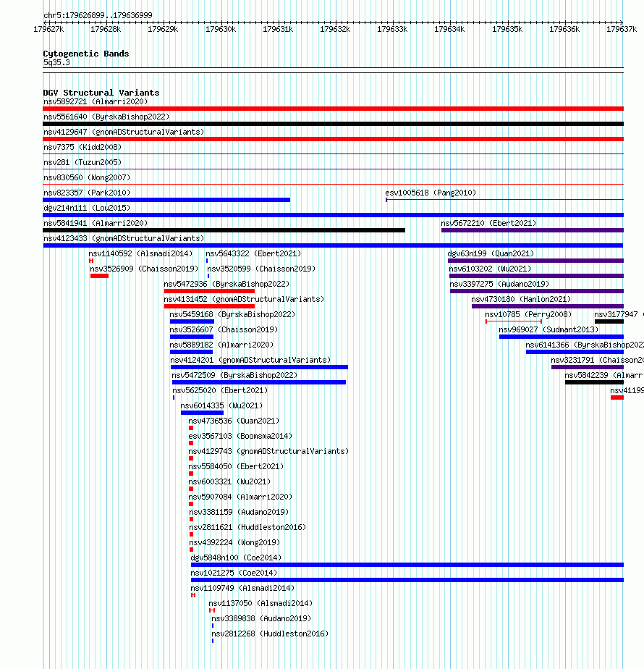644x669 pixels.
Task: Click the blue bar under nsv823357 (Park2010)
Action: (x=166, y=200)
